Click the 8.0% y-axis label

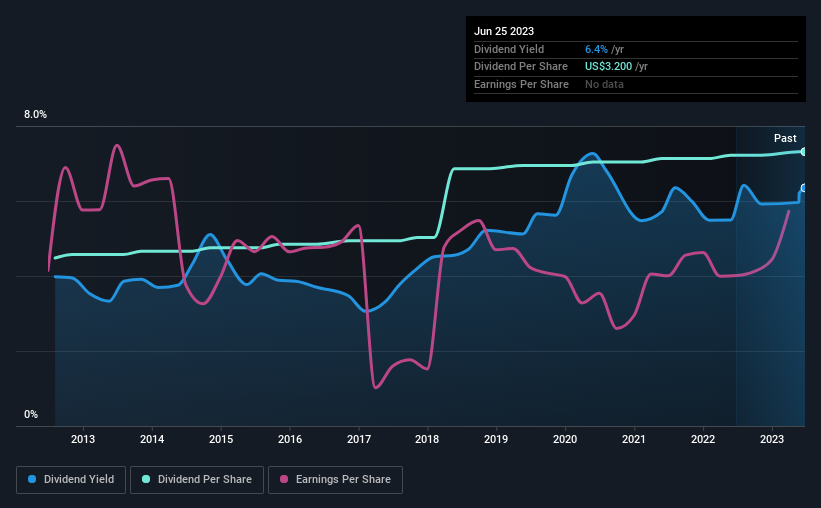(35, 114)
